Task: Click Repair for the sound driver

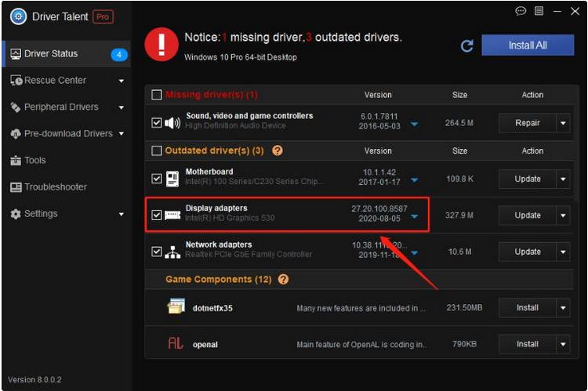Action: pos(528,123)
